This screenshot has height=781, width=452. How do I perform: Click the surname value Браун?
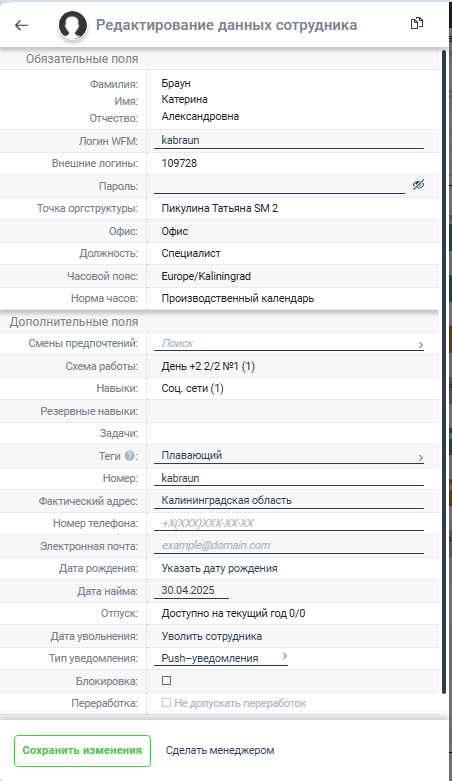click(176, 83)
